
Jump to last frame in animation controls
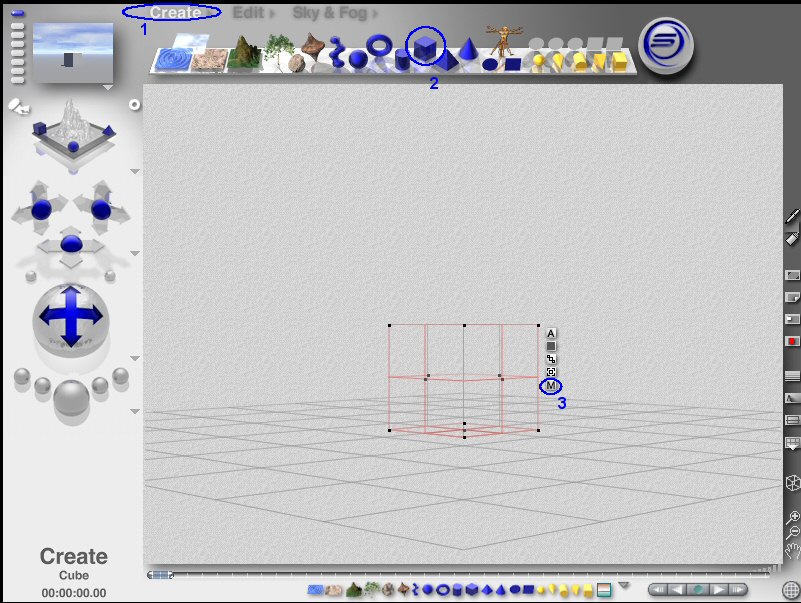click(x=737, y=590)
